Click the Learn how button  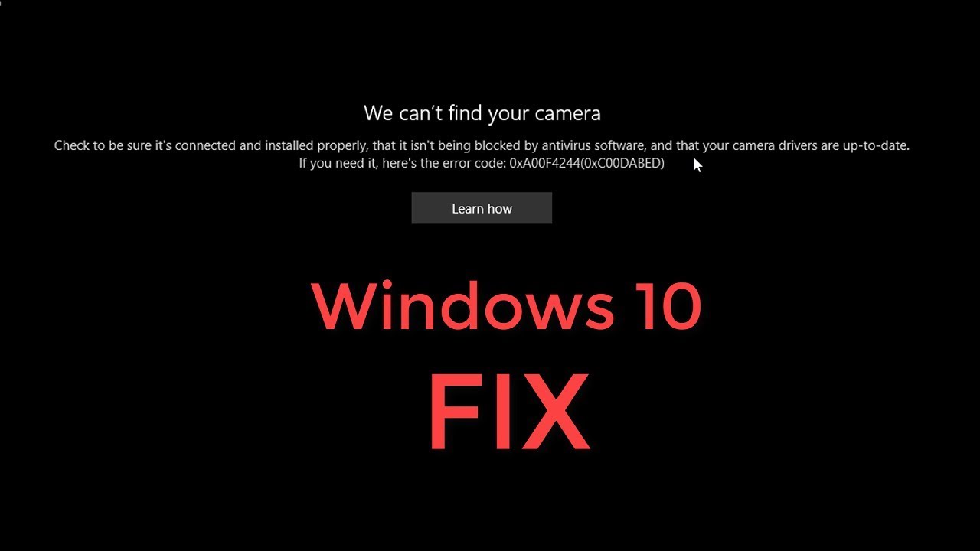point(482,208)
